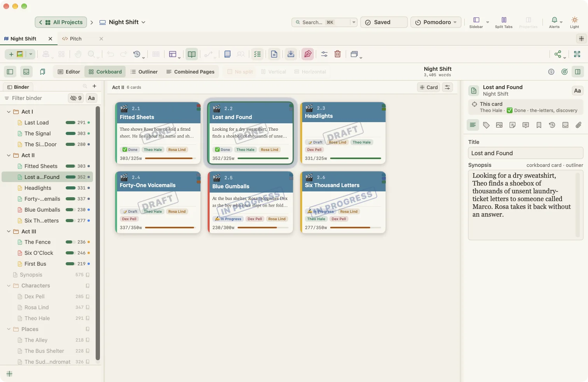Activate the pink pen compose icon
The image size is (588, 382).
click(308, 54)
